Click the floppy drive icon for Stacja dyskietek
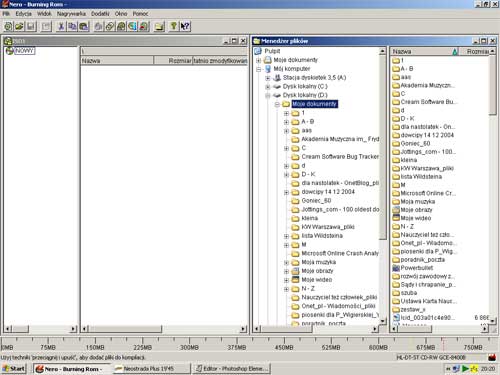500x375 pixels. pos(277,78)
